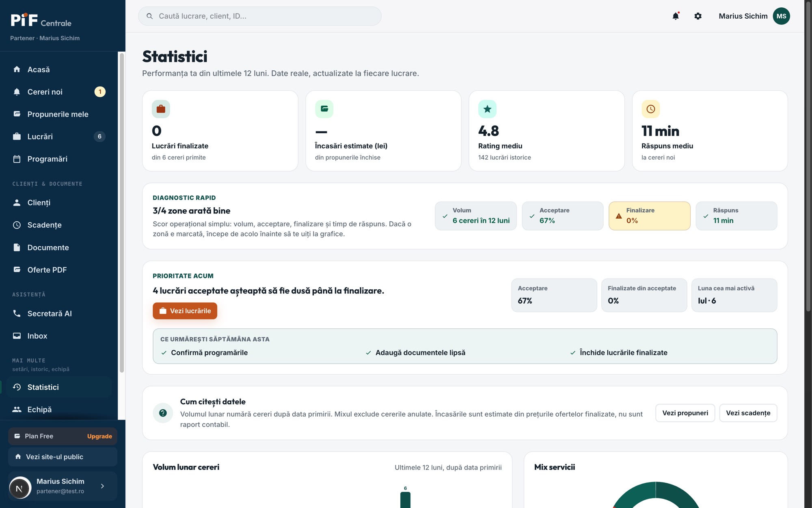Click the person icon next to Clienți
812x508 pixels.
click(17, 202)
